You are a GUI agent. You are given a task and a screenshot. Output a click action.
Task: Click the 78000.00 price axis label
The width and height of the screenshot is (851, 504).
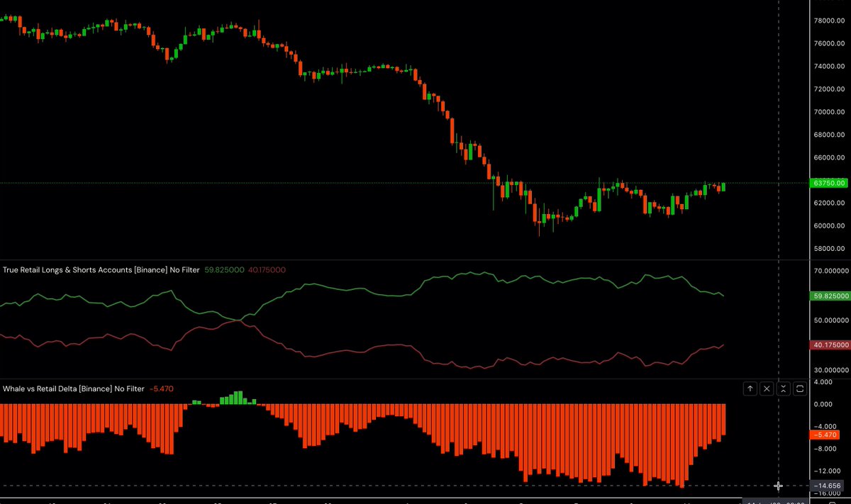829,21
